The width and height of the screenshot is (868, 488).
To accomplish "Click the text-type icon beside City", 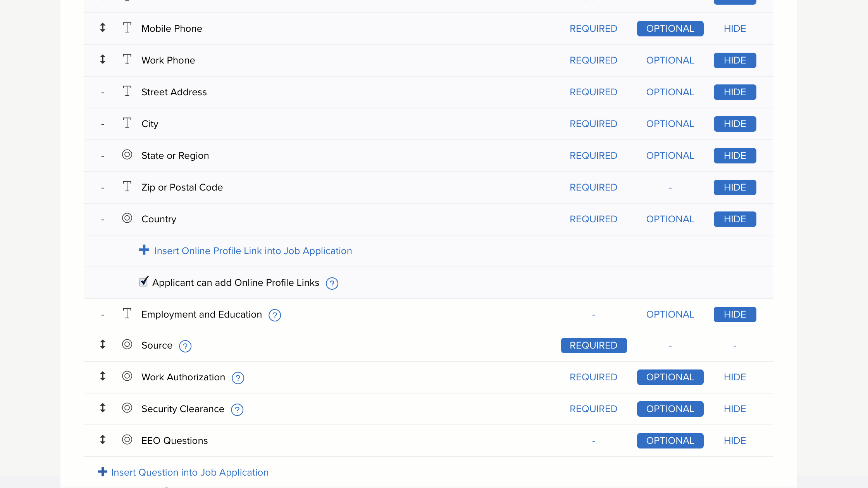I will coord(127,123).
